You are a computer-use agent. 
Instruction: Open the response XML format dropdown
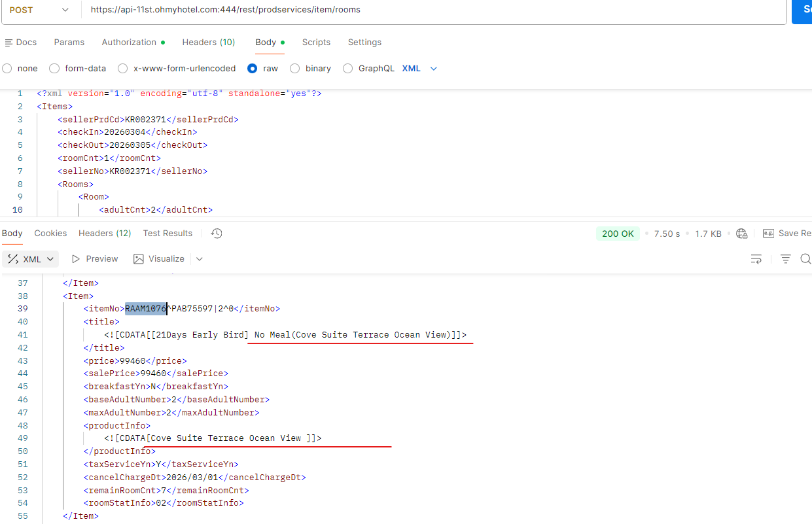coord(30,259)
